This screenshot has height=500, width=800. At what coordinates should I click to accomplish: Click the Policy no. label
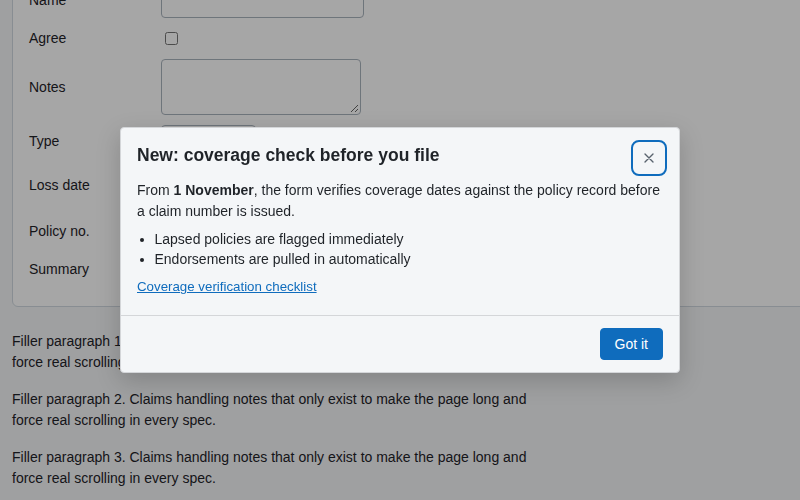[59, 231]
